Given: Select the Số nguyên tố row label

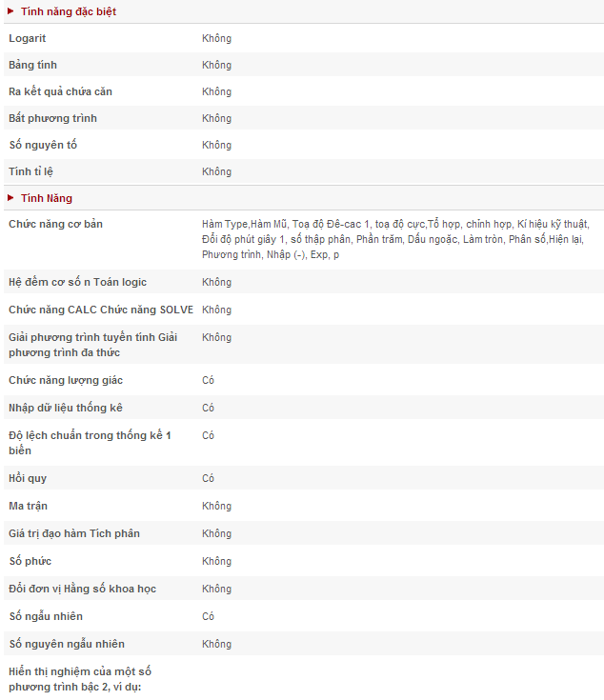Looking at the screenshot, I should click(x=43, y=145).
